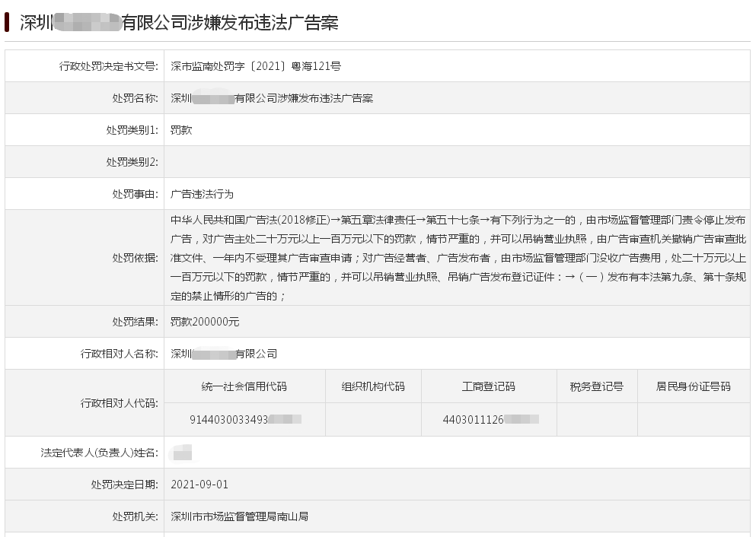Image resolution: width=756 pixels, height=537 pixels.
Task: Click the 行政相对人名称 company name value
Action: [x=224, y=354]
